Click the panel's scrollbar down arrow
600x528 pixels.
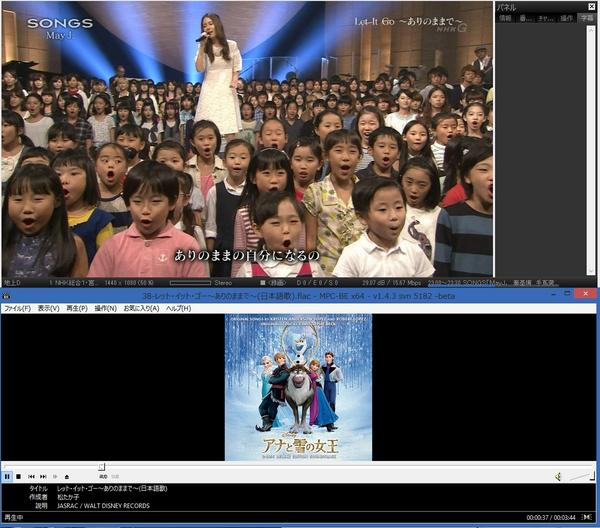click(592, 271)
